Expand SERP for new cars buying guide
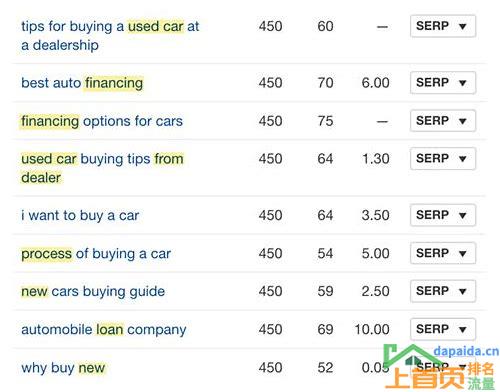Viewport: 500px width, 392px height. (443, 291)
